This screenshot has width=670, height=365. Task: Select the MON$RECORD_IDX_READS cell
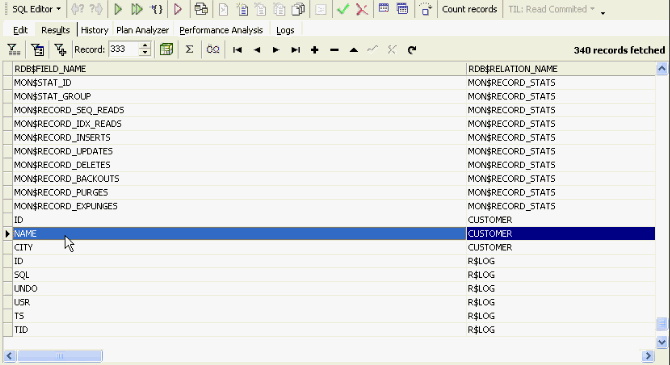point(239,124)
